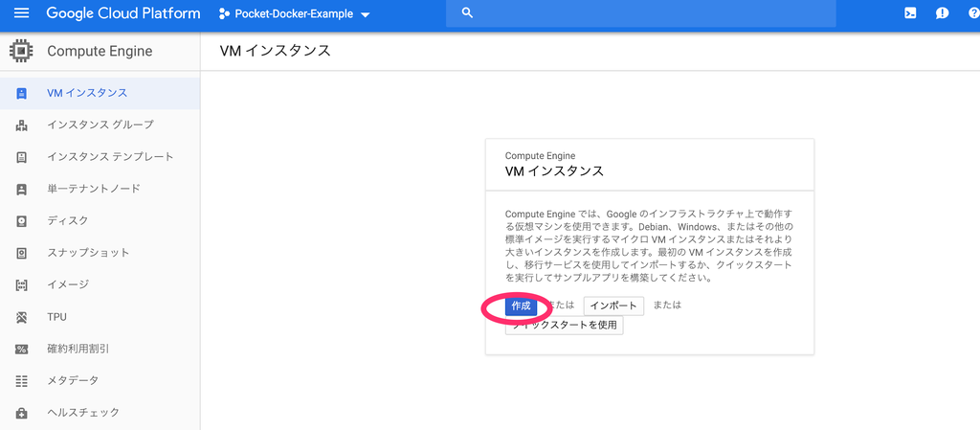This screenshot has width=980, height=430.
Task: Open イメージ in sidebar
Action: click(100, 284)
